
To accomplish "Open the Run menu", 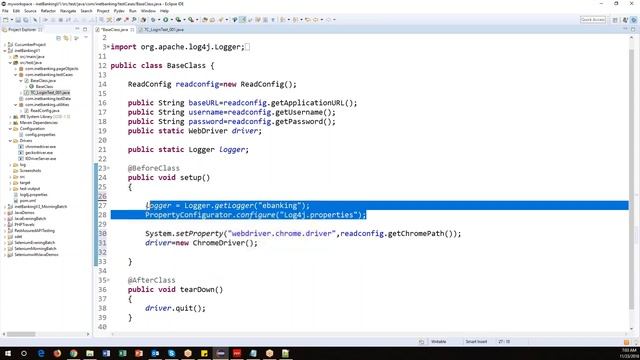I will (x=133, y=11).
